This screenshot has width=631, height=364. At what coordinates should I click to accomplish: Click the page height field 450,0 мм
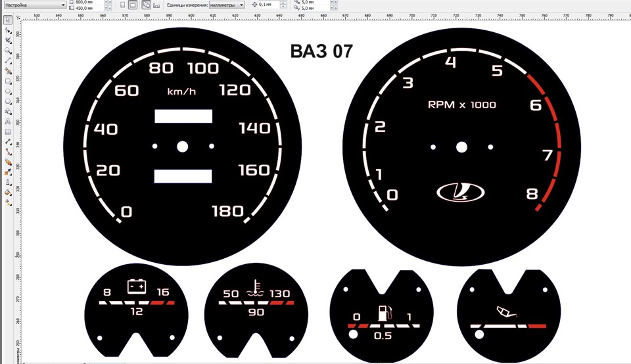tap(89, 8)
